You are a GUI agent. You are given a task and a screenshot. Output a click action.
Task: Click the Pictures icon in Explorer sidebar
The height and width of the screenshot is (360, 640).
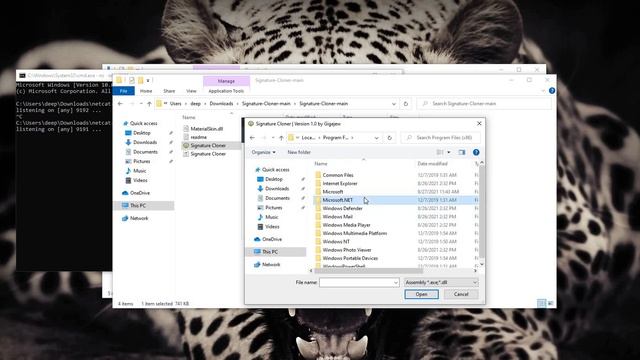click(128, 162)
